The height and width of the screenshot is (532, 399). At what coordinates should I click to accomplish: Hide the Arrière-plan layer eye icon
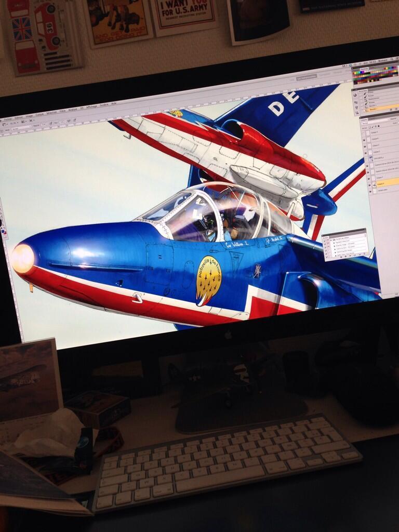tap(370, 191)
